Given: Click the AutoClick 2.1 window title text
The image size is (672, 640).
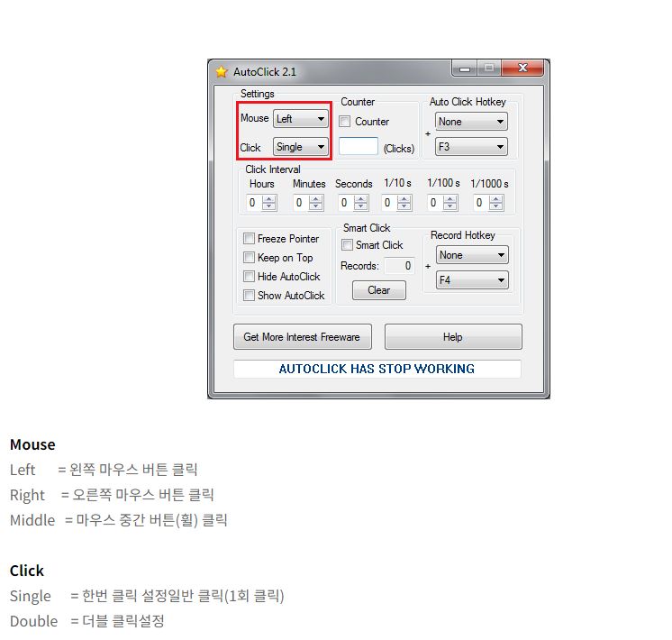Looking at the screenshot, I should pos(265,71).
